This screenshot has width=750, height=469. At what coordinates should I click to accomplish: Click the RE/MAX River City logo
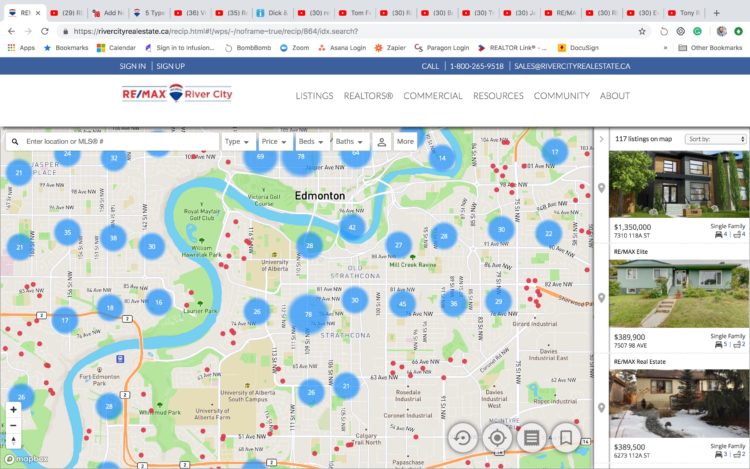tap(177, 95)
